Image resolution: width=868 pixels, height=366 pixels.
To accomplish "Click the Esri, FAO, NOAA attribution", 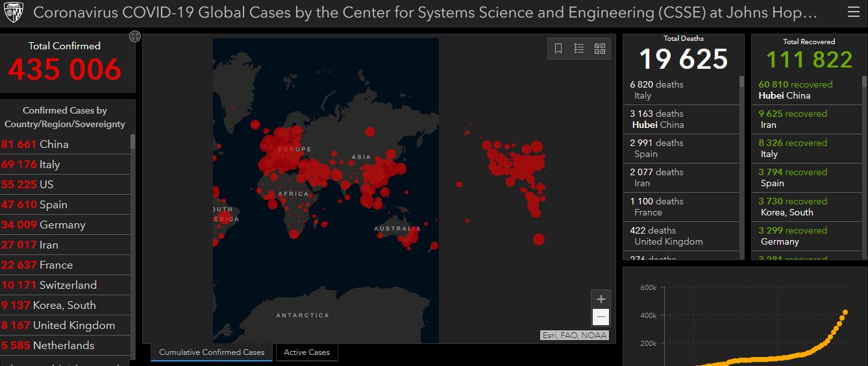I will [575, 335].
